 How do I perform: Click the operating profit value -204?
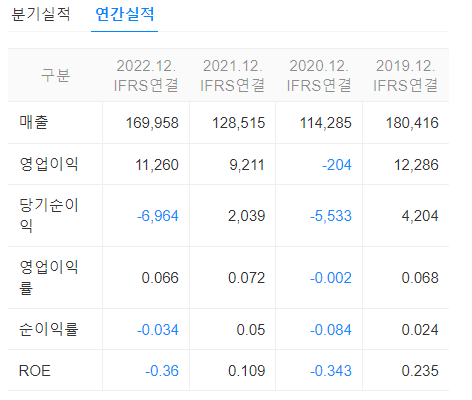point(337,165)
